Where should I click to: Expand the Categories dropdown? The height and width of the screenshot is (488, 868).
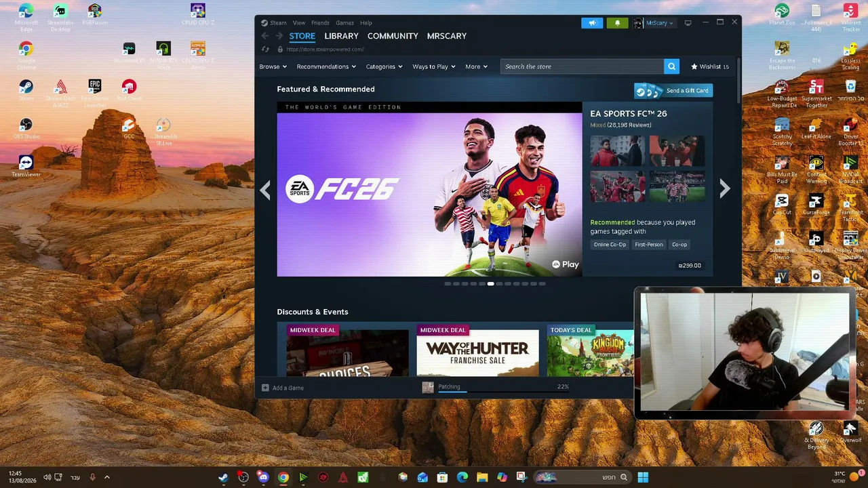[x=384, y=66]
